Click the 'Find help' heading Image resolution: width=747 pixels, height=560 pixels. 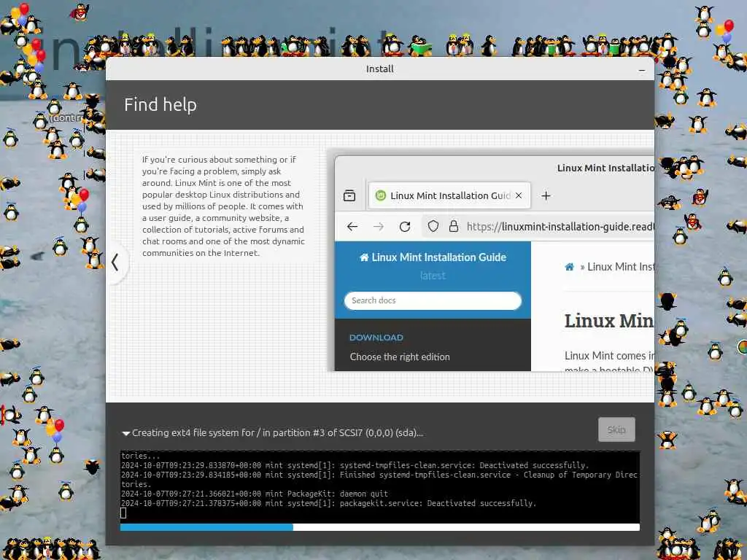(160, 105)
